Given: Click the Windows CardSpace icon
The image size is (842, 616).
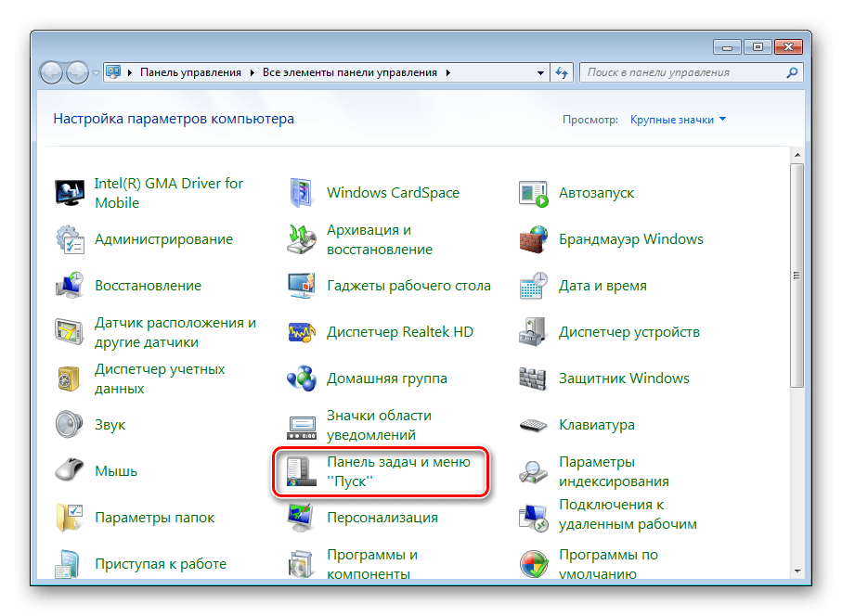Looking at the screenshot, I should [x=302, y=193].
